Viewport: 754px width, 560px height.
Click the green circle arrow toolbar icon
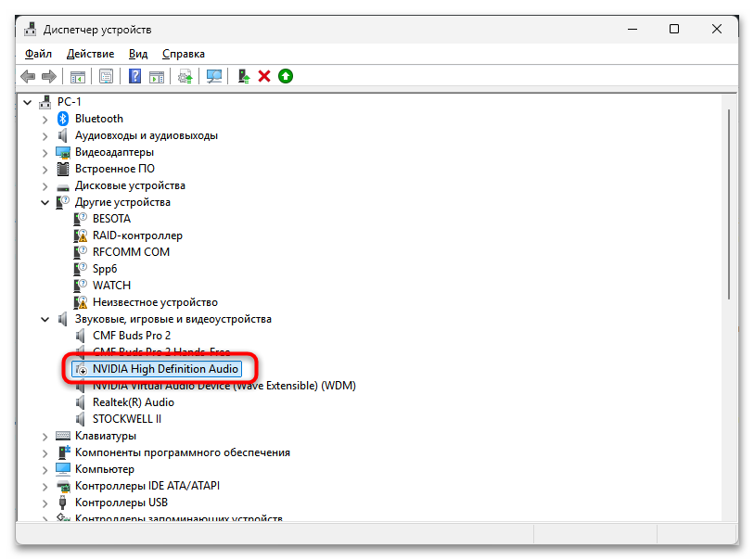coord(286,76)
